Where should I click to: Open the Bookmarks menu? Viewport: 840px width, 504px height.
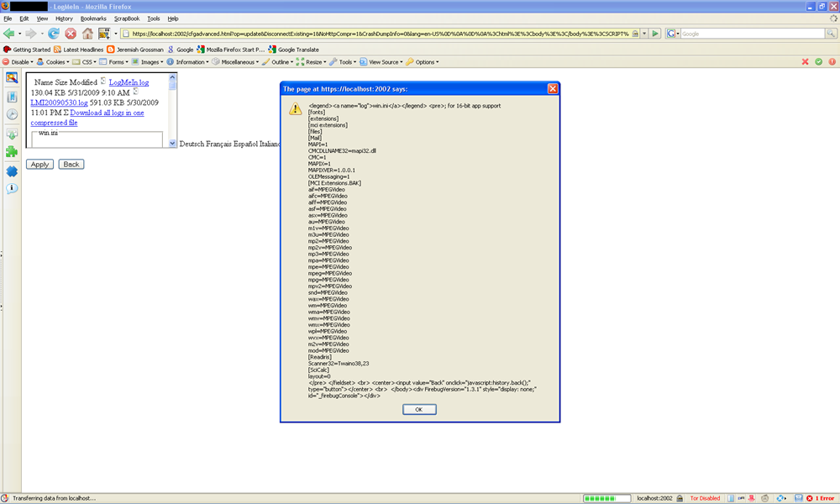tap(93, 18)
